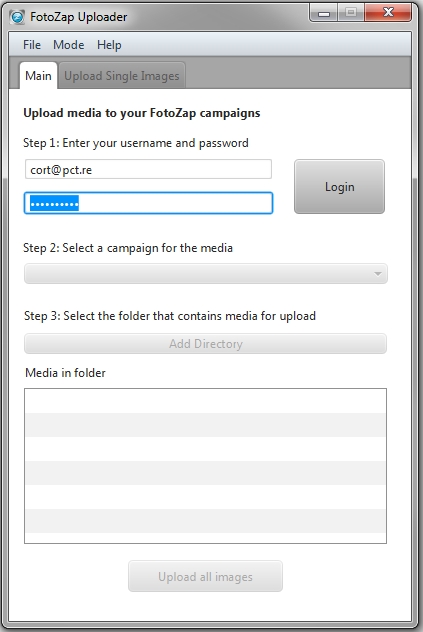The width and height of the screenshot is (423, 632).
Task: Click the FotoZap app icon in title bar
Action: (x=17, y=17)
